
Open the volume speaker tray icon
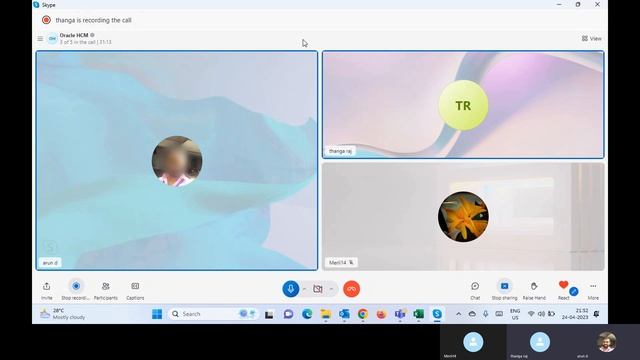click(x=541, y=314)
